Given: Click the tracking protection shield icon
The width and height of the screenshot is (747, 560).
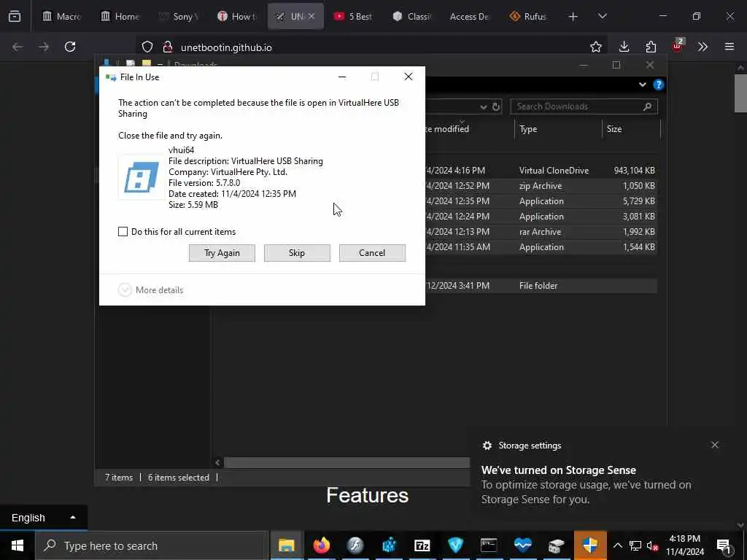Looking at the screenshot, I should [x=147, y=47].
